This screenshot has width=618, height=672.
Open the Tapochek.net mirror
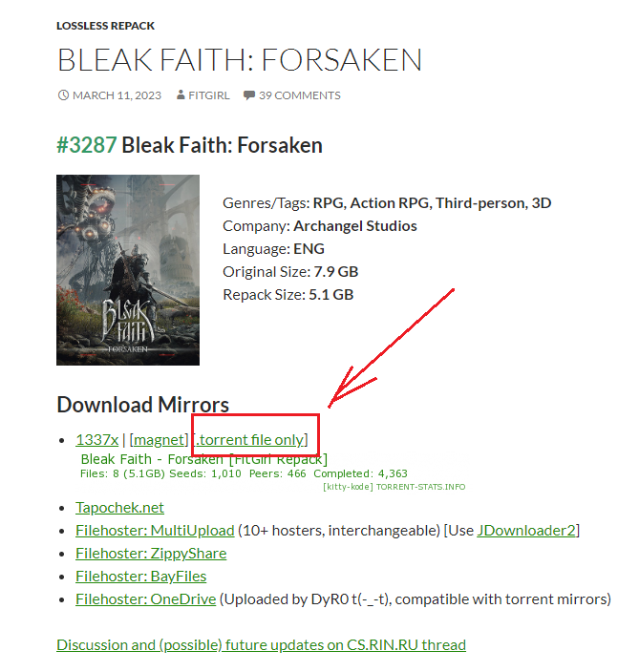pos(119,508)
